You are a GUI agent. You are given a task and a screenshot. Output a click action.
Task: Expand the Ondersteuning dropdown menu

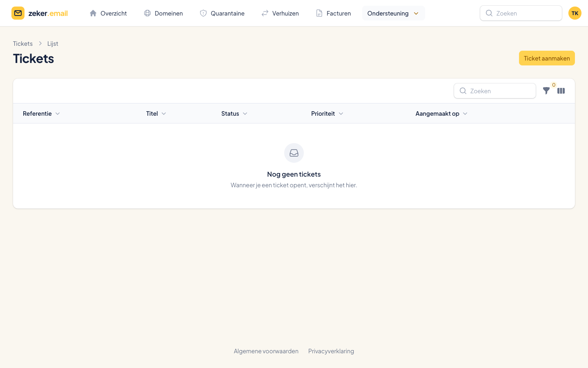(x=394, y=13)
